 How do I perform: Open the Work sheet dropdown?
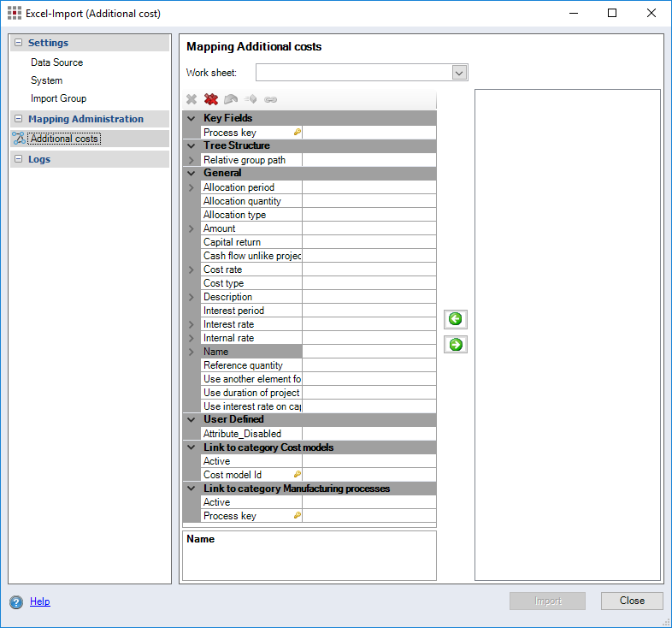(459, 73)
